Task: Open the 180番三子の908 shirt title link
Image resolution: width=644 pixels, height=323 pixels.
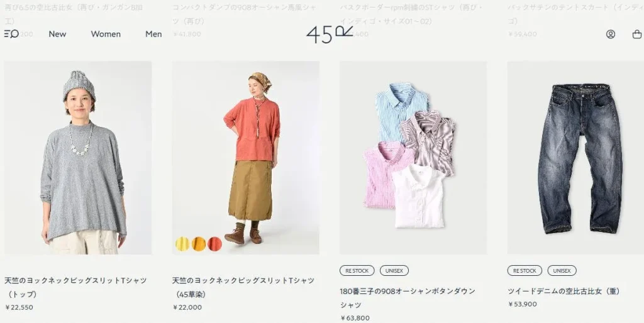Action: (x=408, y=298)
